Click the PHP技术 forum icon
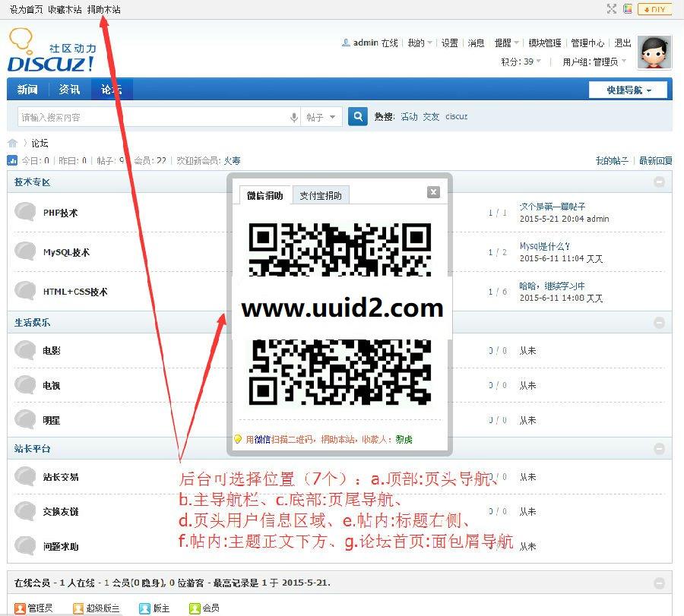 24,211
